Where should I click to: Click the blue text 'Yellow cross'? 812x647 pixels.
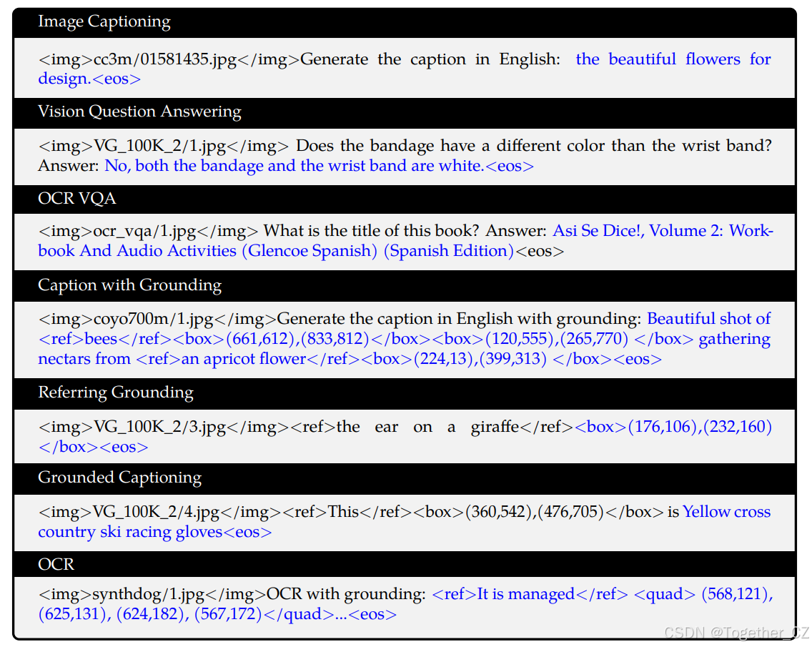726,512
